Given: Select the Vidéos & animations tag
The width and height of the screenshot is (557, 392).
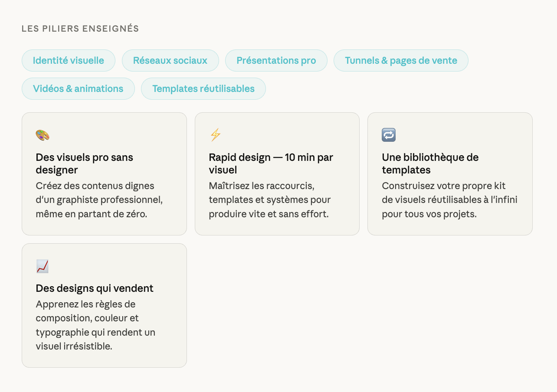Looking at the screenshot, I should pyautogui.click(x=78, y=89).
